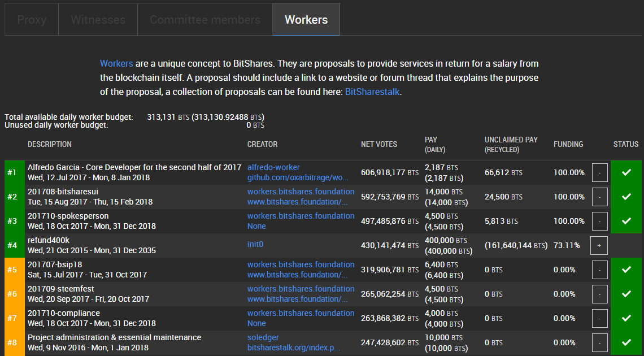Click the status checkmark for 201710-compliance
Image resolution: width=644 pixels, height=356 pixels.
(626, 318)
